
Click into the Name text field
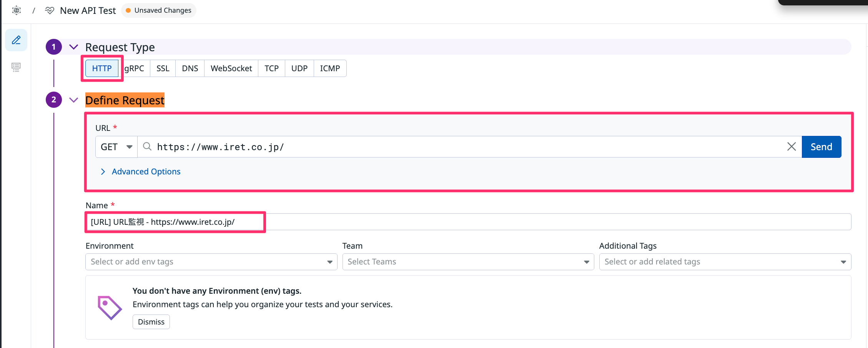point(461,222)
